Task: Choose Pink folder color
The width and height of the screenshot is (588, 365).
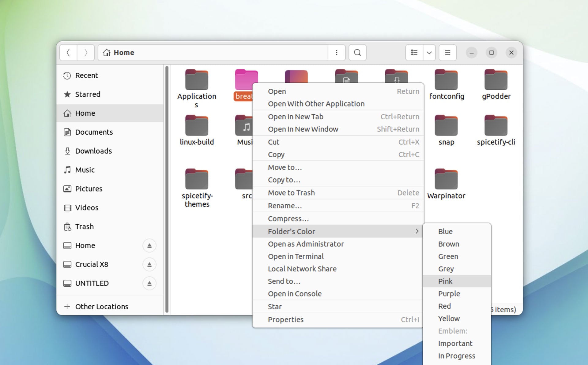Action: point(457,281)
